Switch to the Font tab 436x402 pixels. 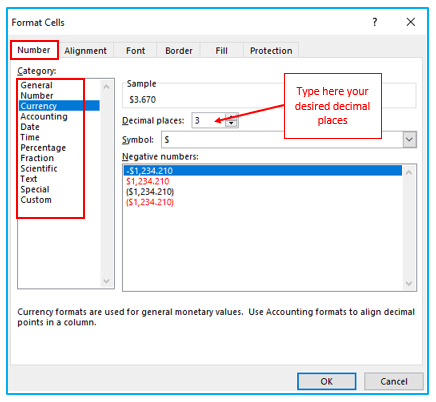pos(135,51)
